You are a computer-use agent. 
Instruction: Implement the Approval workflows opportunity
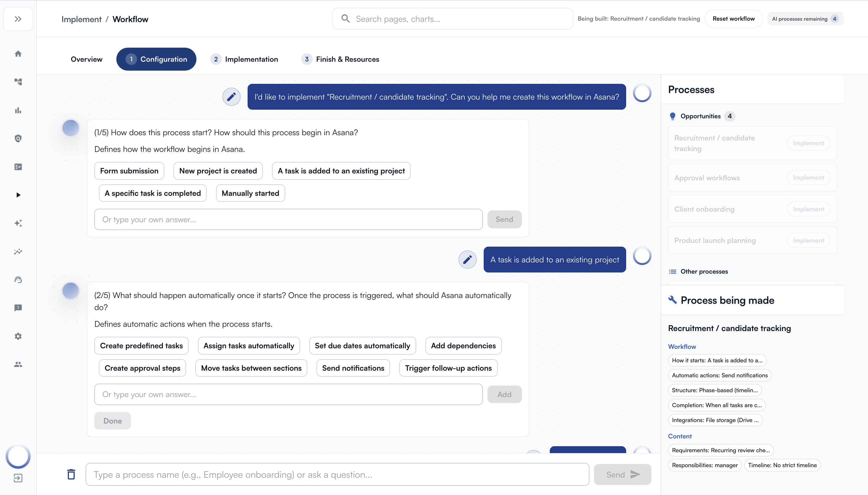(x=808, y=178)
